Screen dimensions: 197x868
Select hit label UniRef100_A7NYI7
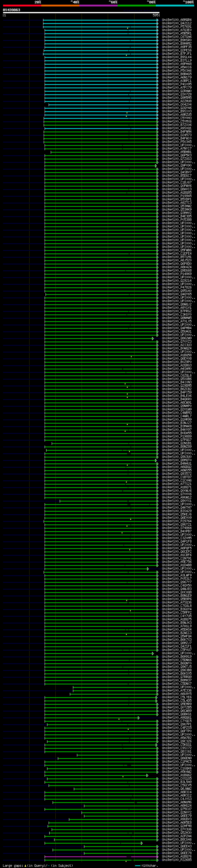(176, 149)
